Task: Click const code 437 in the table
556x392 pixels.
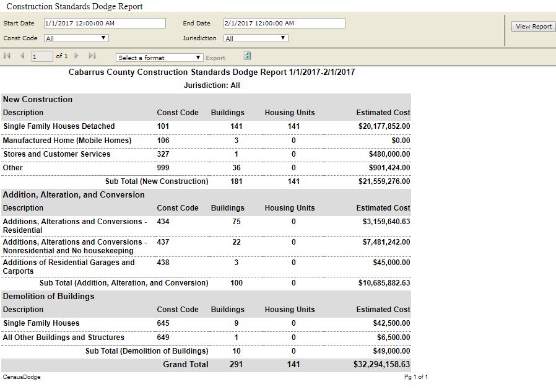Action: pos(163,242)
